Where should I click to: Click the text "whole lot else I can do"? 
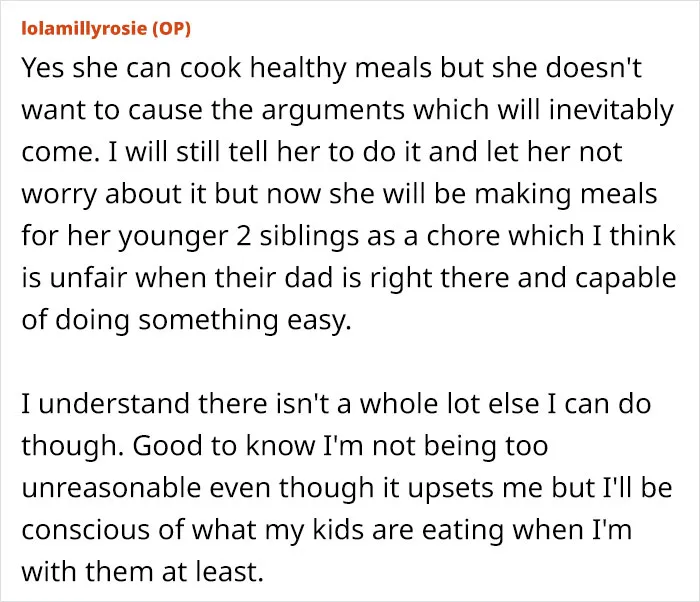click(505, 404)
